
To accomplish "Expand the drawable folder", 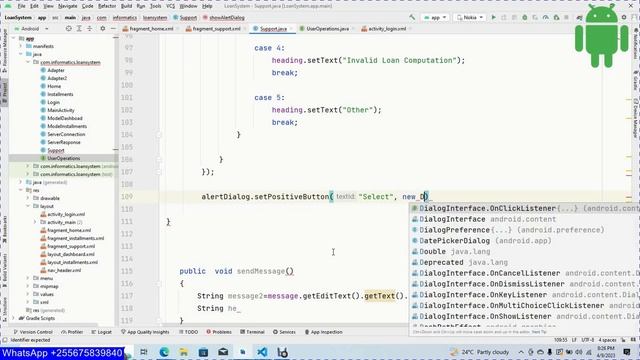I will pos(28,198).
